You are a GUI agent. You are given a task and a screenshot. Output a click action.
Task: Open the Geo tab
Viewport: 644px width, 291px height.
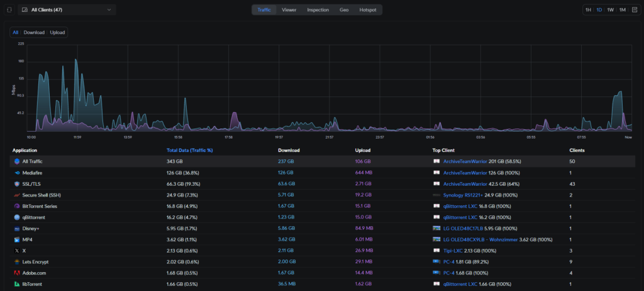coord(344,9)
